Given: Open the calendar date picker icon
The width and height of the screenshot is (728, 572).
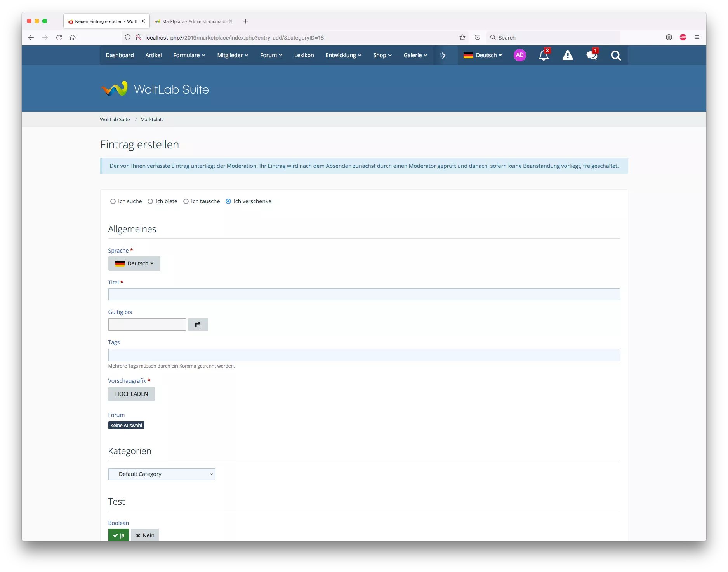Looking at the screenshot, I should point(198,324).
